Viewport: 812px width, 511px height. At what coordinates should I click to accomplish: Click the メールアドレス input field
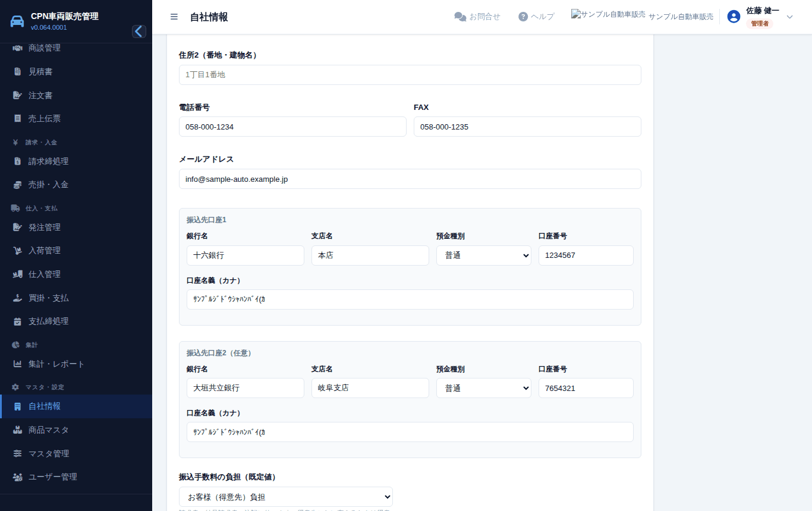(410, 179)
